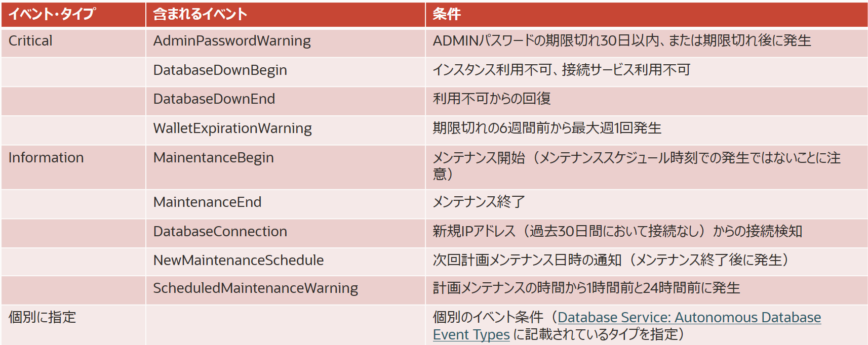
Task: Select the 期限切れの6週間前 wallet condition cell
Action: point(547,128)
